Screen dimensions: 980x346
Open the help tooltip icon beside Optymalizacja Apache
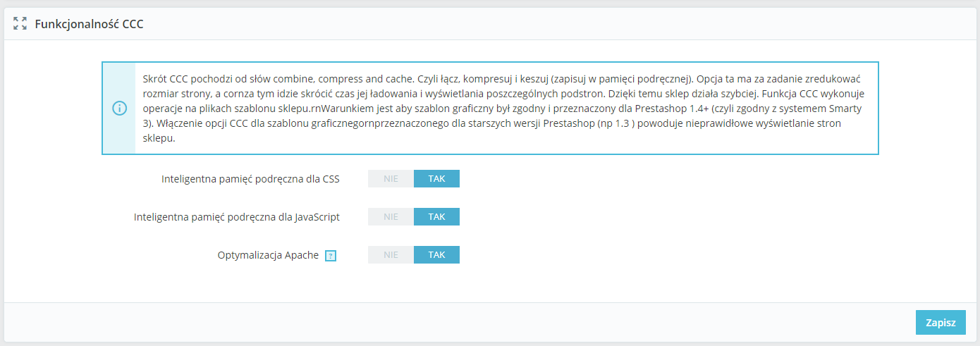pyautogui.click(x=331, y=256)
